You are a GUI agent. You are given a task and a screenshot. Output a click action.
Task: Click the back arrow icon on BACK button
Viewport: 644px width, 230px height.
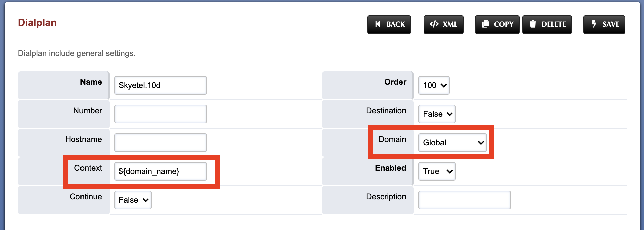pos(378,24)
